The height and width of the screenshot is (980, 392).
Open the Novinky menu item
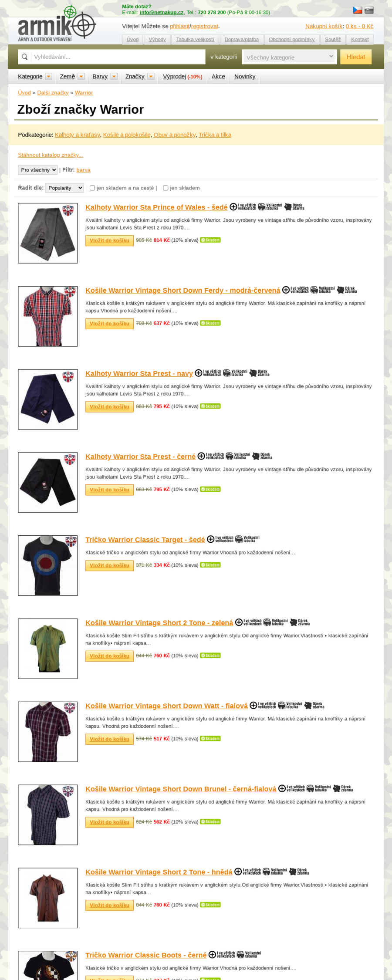point(245,76)
